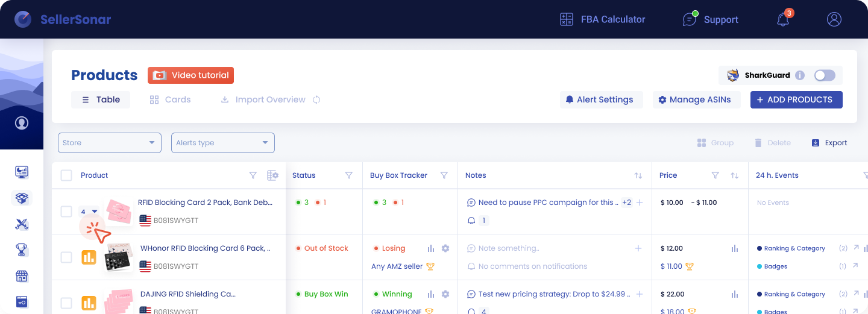Click the gear icon in Losing Buy Box row

pyautogui.click(x=445, y=248)
